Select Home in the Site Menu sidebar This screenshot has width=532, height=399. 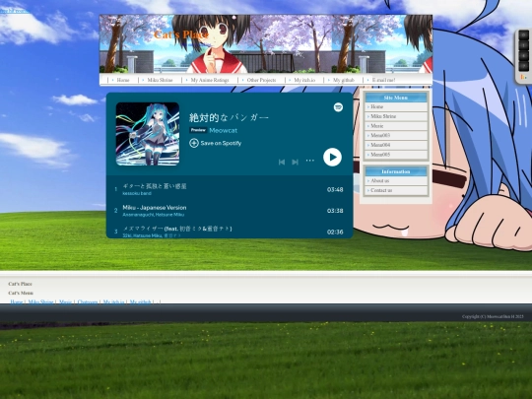[396, 106]
